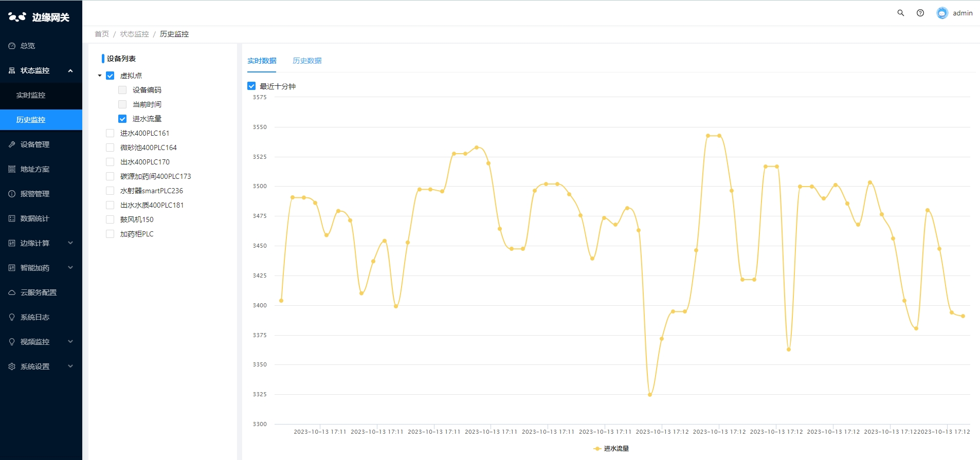Image resolution: width=980 pixels, height=460 pixels.
Task: Click the 智能加药 sidebar icon
Action: [12, 268]
